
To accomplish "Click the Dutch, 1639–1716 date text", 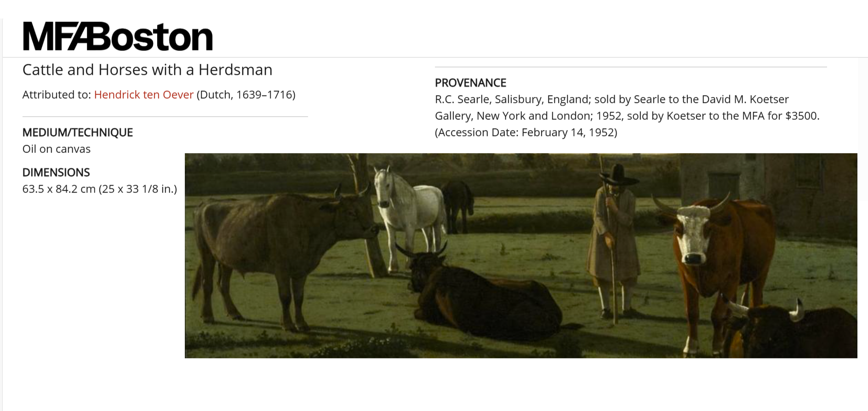I will (246, 95).
